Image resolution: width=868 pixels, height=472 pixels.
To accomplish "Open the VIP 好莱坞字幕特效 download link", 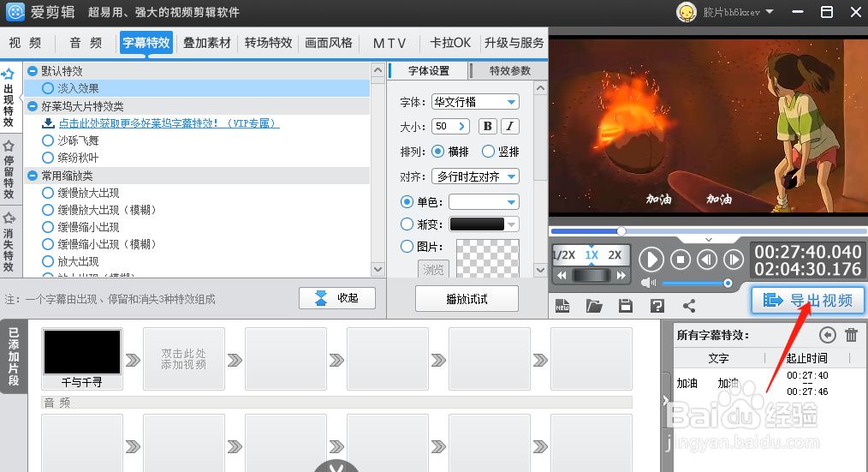I will (169, 123).
